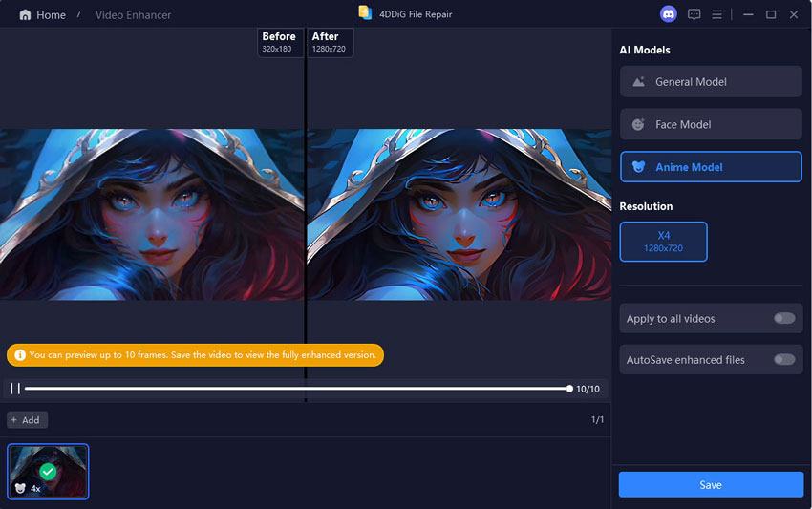The height and width of the screenshot is (509, 812).
Task: Click the Save button
Action: point(711,485)
